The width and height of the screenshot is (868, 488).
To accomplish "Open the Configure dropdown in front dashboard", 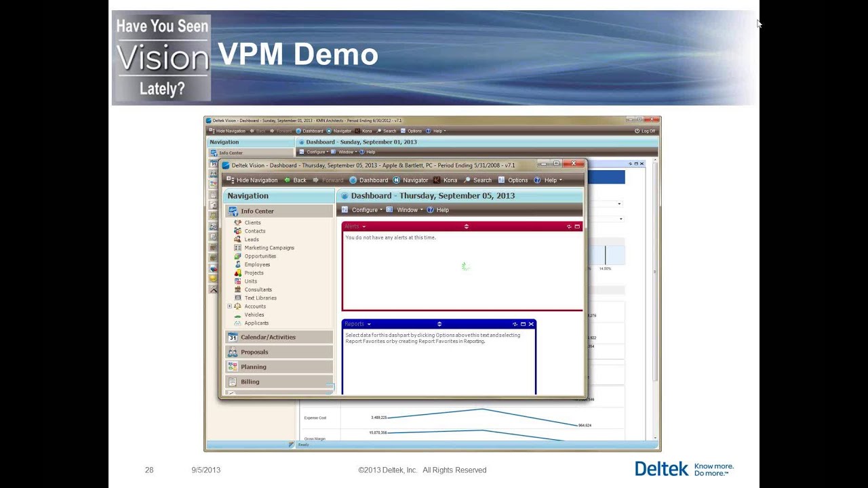I will pos(362,210).
